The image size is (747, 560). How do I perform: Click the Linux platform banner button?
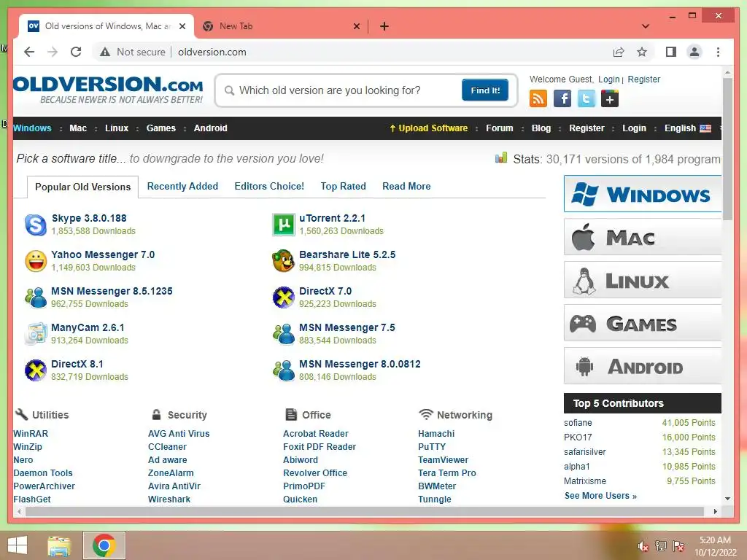click(x=643, y=280)
